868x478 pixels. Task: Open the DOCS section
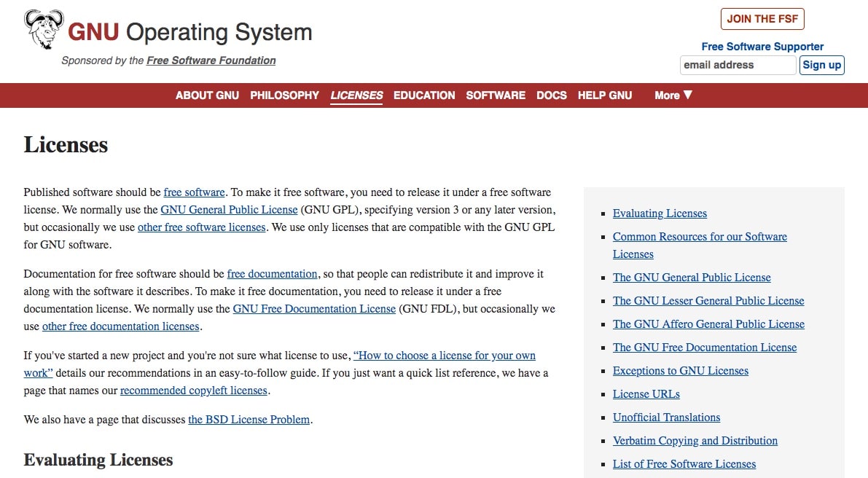click(x=552, y=95)
